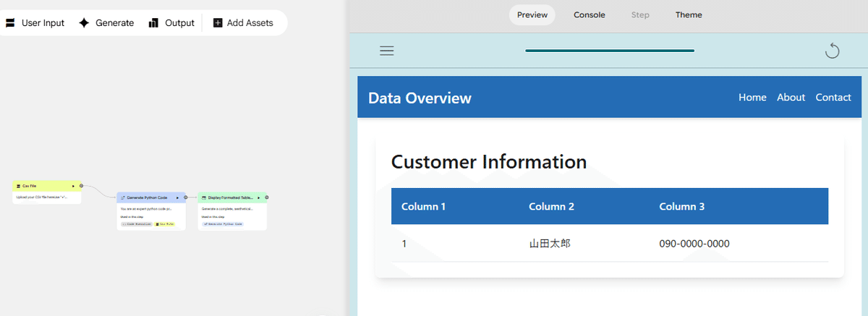Click the Home navigation link

[x=752, y=98]
